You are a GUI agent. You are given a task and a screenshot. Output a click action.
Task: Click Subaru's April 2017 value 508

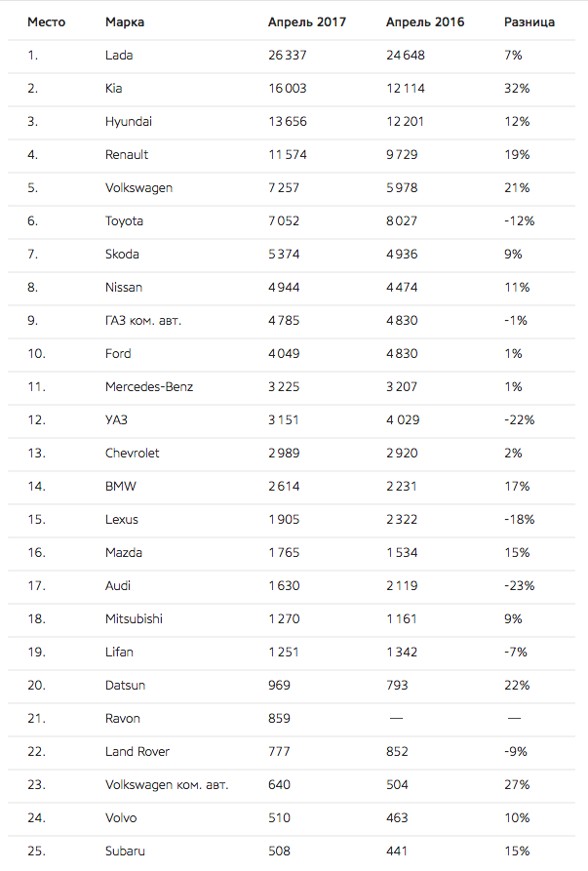tap(279, 851)
